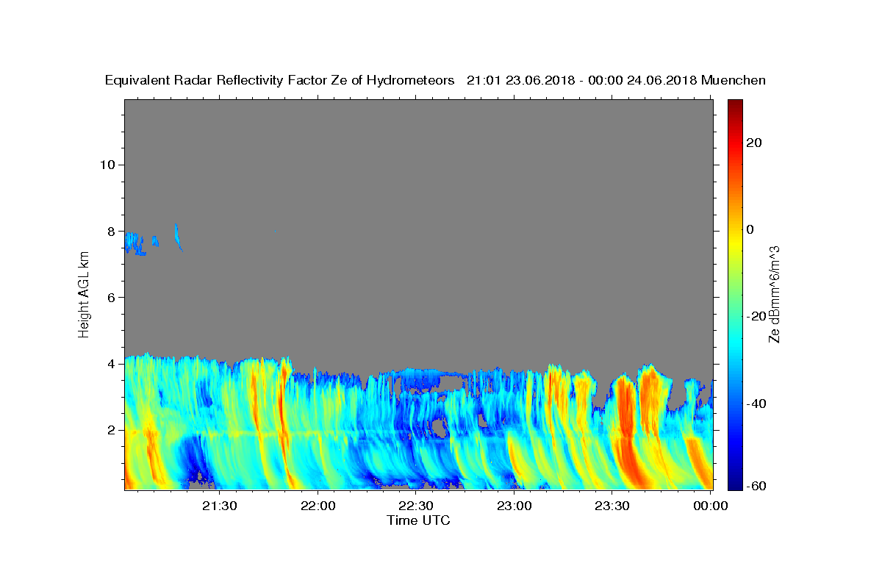Screen dimensions: 882x588
Task: Click the 'Ze dBmm^6/m^3' colorbar label
Action: click(773, 294)
